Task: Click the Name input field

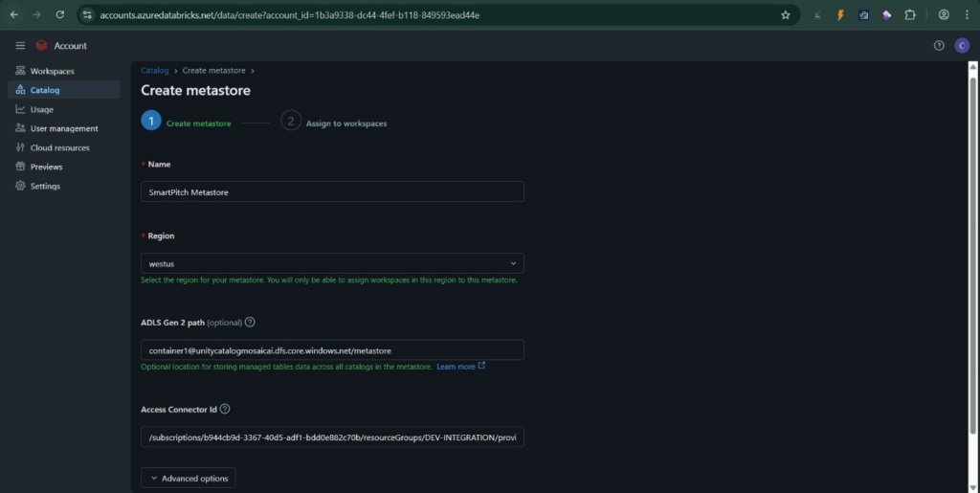Action: click(x=332, y=191)
